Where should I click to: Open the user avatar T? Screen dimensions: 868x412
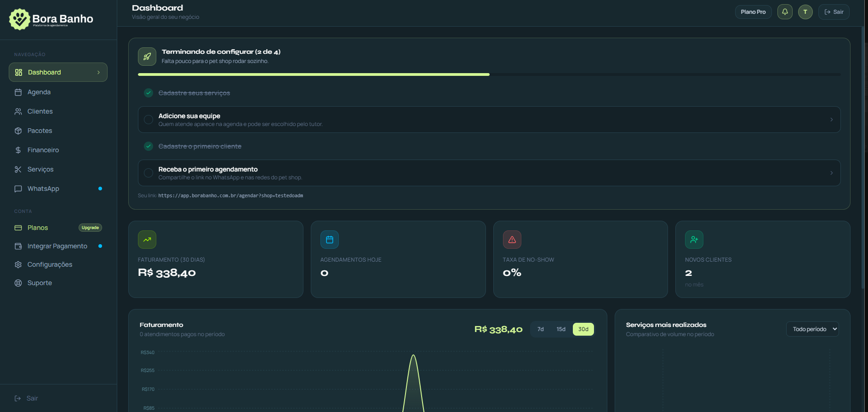click(x=805, y=12)
